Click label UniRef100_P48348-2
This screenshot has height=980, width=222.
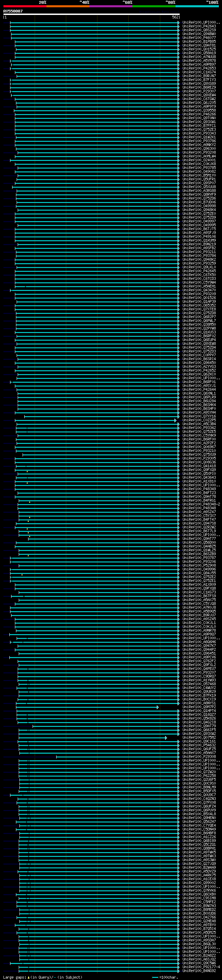[x=201, y=504]
